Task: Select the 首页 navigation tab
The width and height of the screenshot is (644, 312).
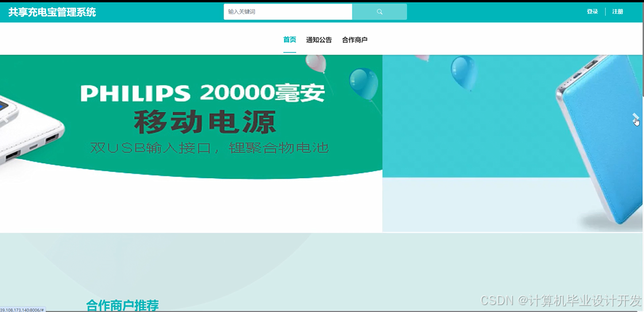Action: point(290,40)
